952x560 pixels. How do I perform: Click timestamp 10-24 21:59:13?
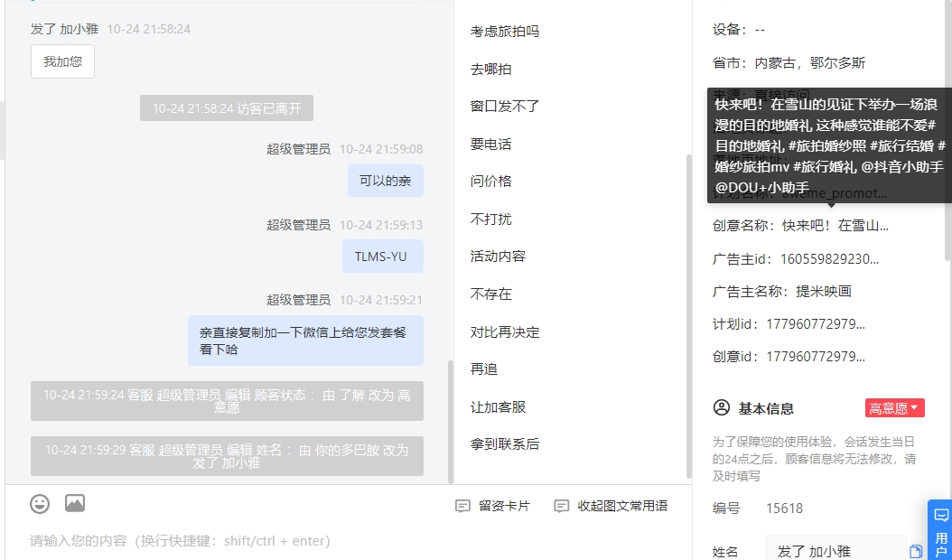coord(380,225)
